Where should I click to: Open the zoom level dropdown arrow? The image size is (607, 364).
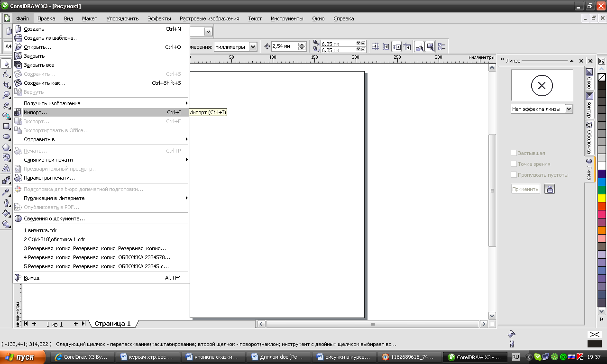pos(208,31)
